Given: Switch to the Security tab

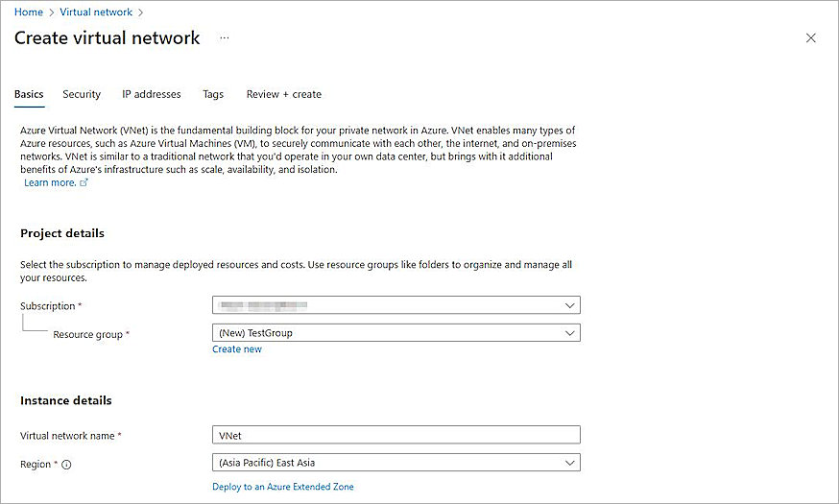Looking at the screenshot, I should click(x=82, y=94).
